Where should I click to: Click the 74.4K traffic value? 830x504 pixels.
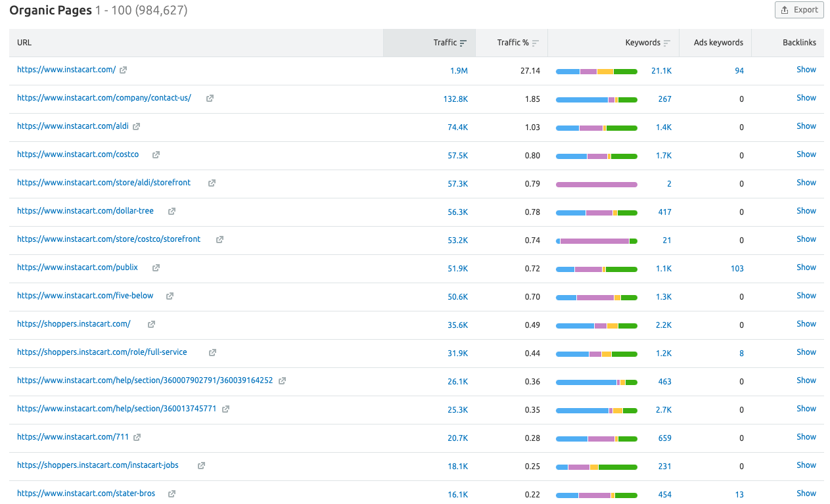pos(457,127)
